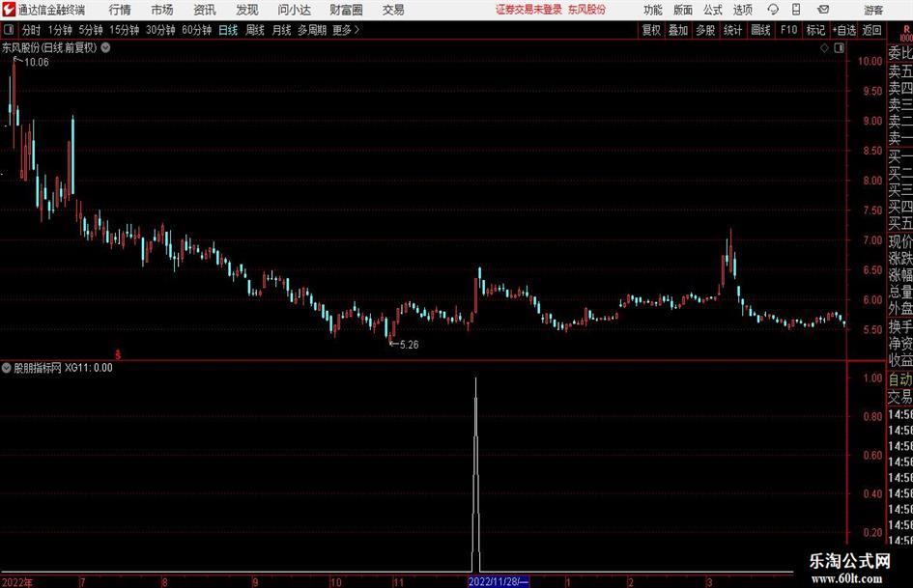
Task: Switch to 5分钟 period tab
Action: click(90, 30)
